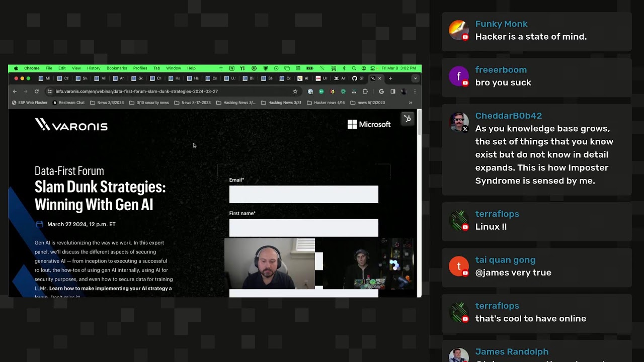Click the HubSpot icon on the page
The image size is (644, 362).
(x=407, y=119)
